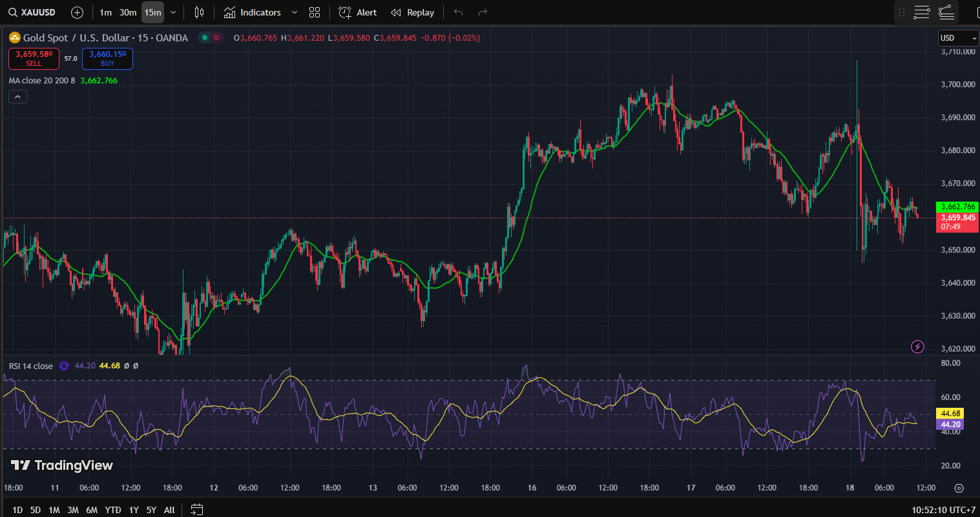The height and width of the screenshot is (517, 980).
Task: Click the XAUUSD symbol search field
Action: coord(32,12)
